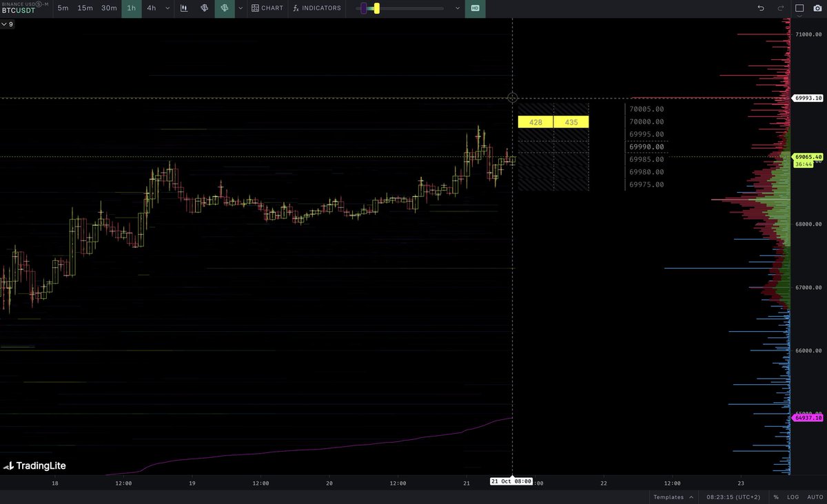Click the 69993.10 crosshair price label

(808, 98)
